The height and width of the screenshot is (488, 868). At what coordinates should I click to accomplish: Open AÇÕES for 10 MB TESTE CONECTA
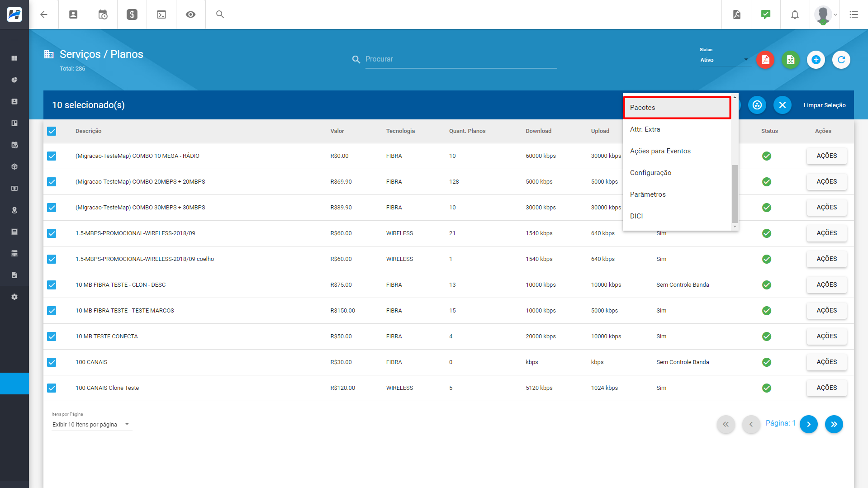[826, 336]
